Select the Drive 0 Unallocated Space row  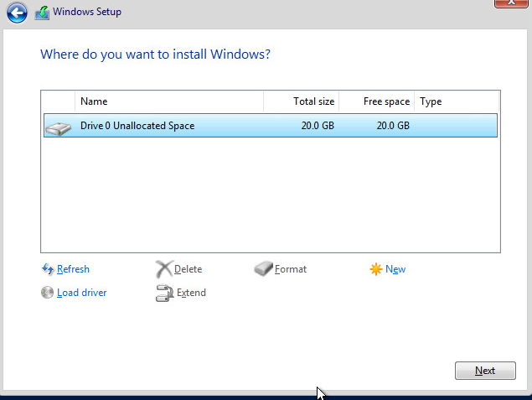coord(268,126)
